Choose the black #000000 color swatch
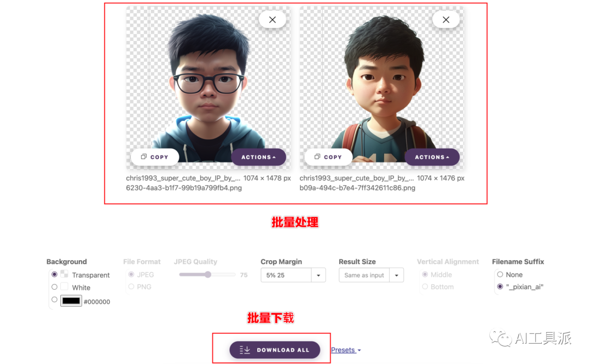Screen dimensions: 591x364 71,301
